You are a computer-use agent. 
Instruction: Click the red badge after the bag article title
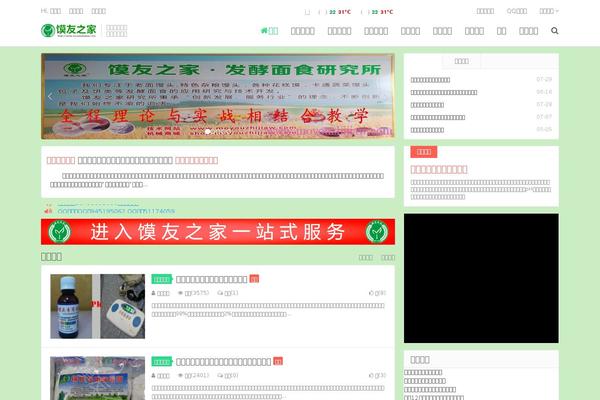pyautogui.click(x=278, y=361)
